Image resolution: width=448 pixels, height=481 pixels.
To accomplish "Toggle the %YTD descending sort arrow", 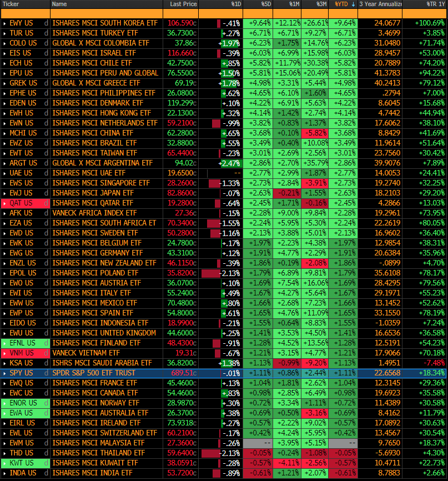I will [353, 4].
